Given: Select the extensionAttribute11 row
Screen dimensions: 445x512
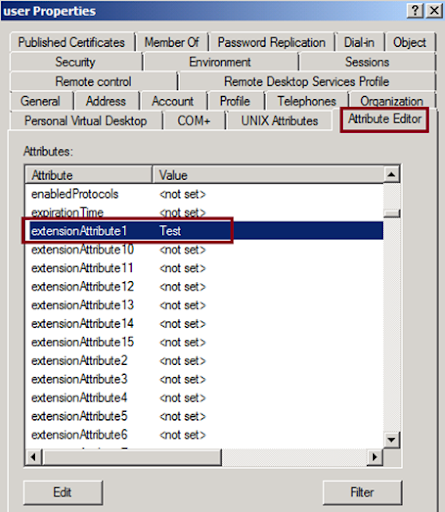Looking at the screenshot, I should pos(204,268).
